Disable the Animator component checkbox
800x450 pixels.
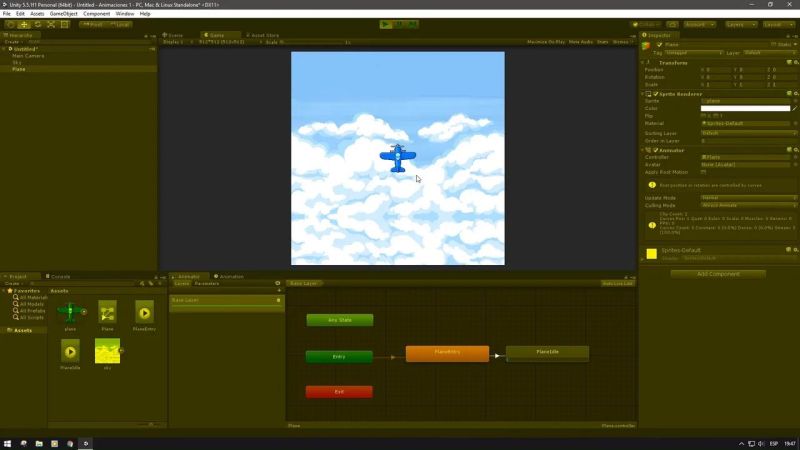[656, 150]
